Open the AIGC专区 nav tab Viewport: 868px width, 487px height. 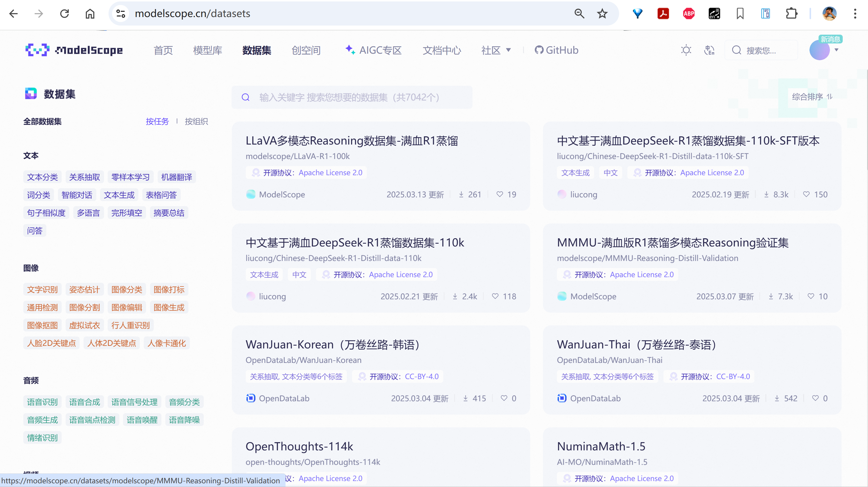374,50
